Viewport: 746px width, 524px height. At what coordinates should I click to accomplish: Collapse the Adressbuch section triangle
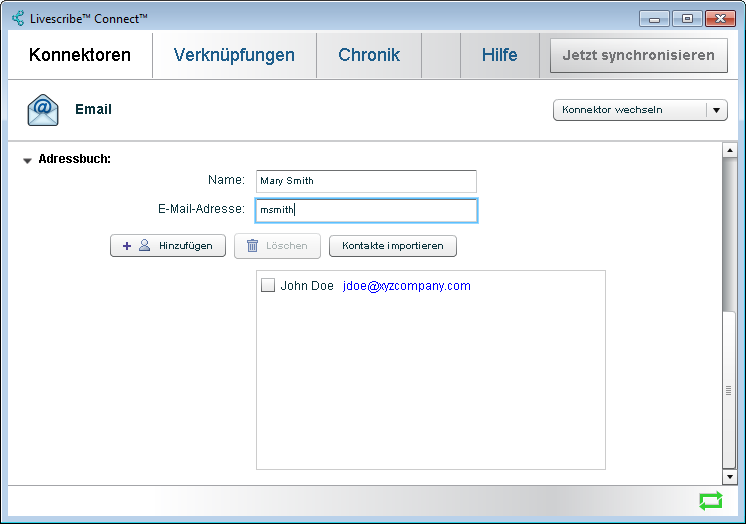click(x=27, y=160)
